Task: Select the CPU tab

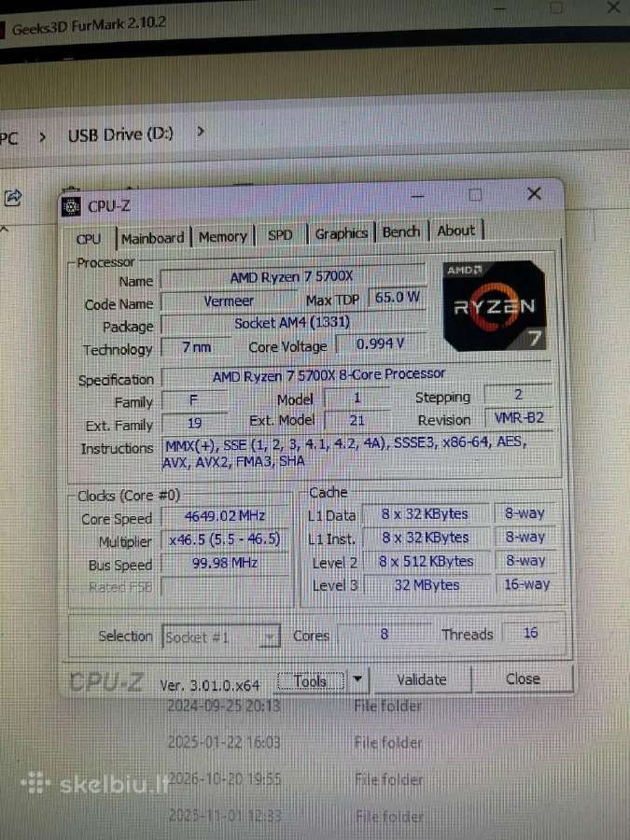Action: tap(89, 239)
